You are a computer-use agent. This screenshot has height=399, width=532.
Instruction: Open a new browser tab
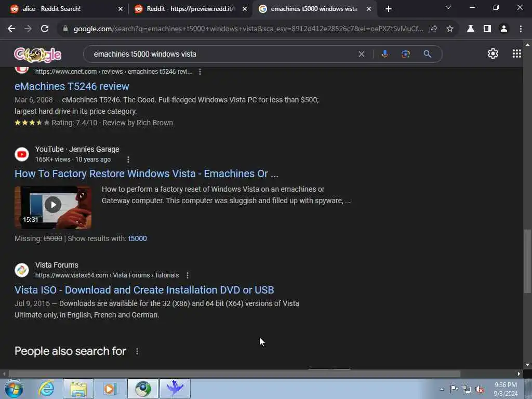click(389, 9)
